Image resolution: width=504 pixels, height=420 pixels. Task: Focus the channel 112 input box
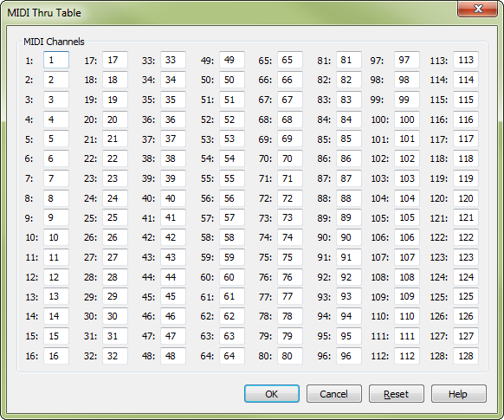coord(407,356)
